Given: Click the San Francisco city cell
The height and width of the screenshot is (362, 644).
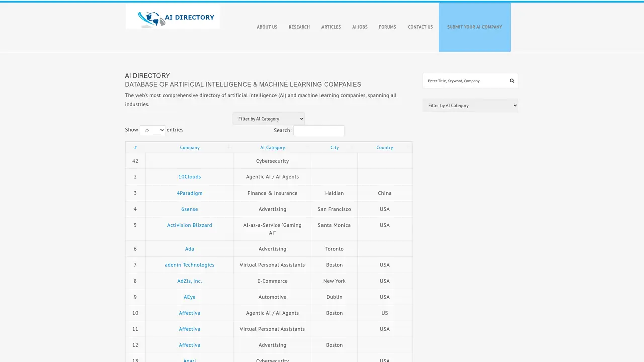Looking at the screenshot, I should pos(334,209).
